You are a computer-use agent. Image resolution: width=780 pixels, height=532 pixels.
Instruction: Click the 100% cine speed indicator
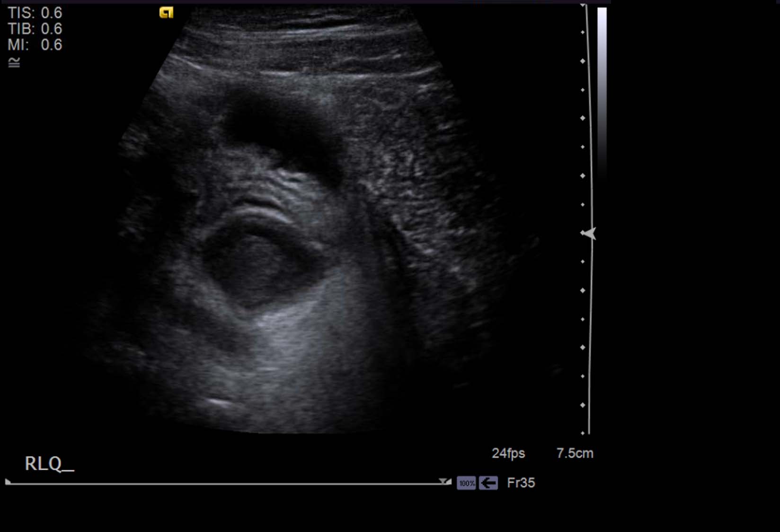pos(466,483)
